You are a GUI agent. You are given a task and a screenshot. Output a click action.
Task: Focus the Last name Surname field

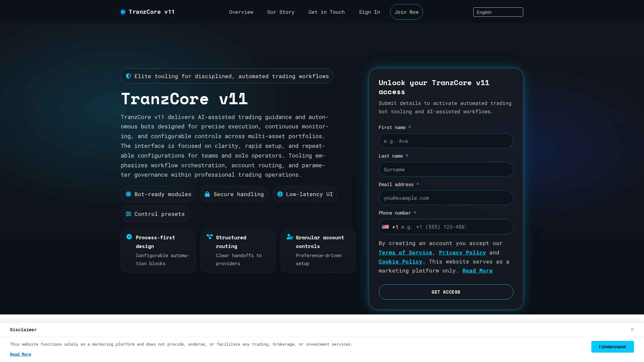click(x=446, y=169)
